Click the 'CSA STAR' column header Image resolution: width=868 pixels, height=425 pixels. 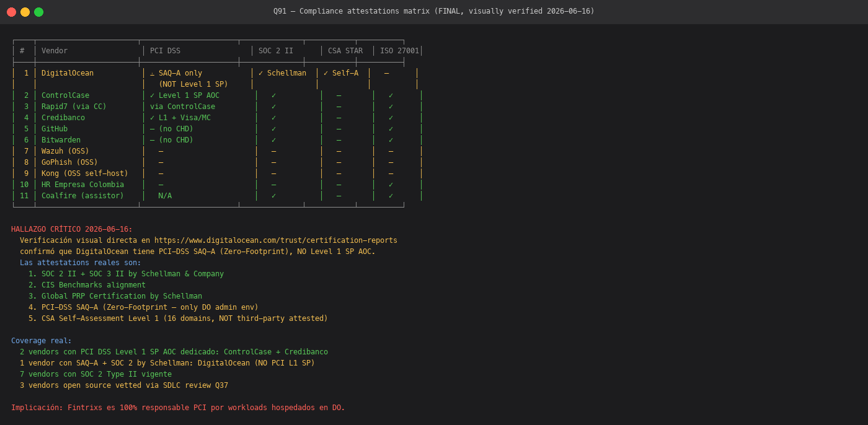tap(345, 51)
